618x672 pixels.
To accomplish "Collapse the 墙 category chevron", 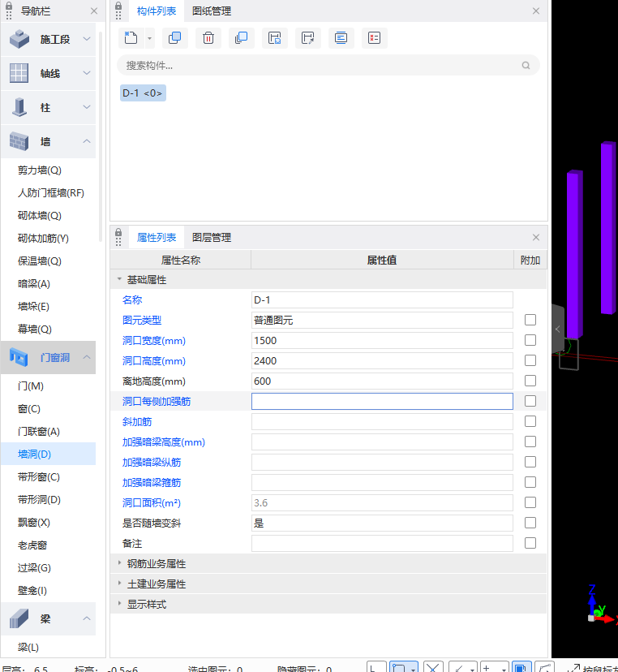I will (x=87, y=141).
